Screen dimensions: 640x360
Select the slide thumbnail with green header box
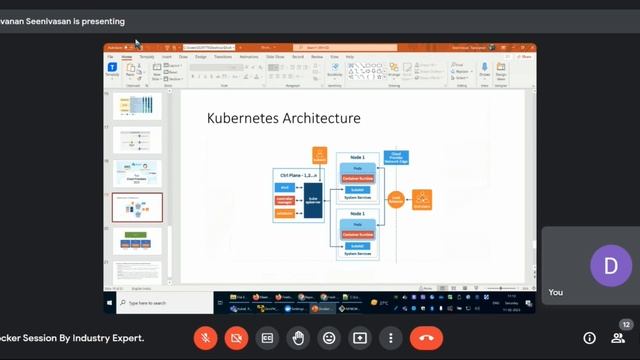(137, 241)
